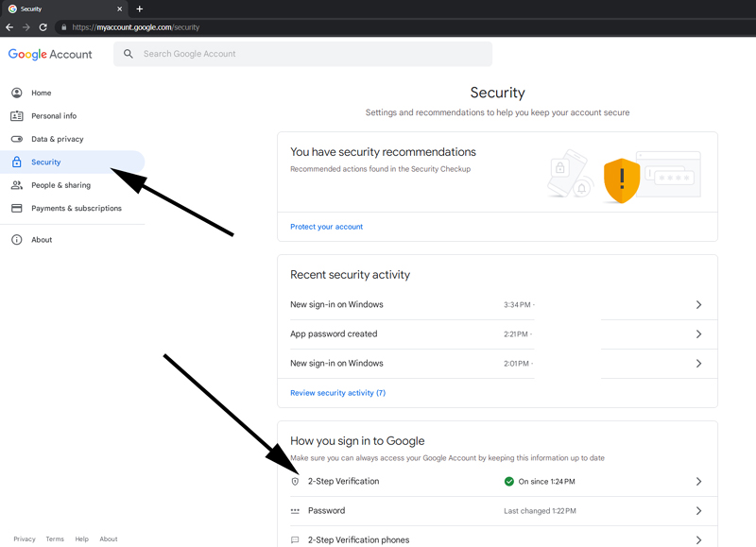Click Review security activity (7) link
Viewport: 756px width, 547px height.
click(x=338, y=393)
